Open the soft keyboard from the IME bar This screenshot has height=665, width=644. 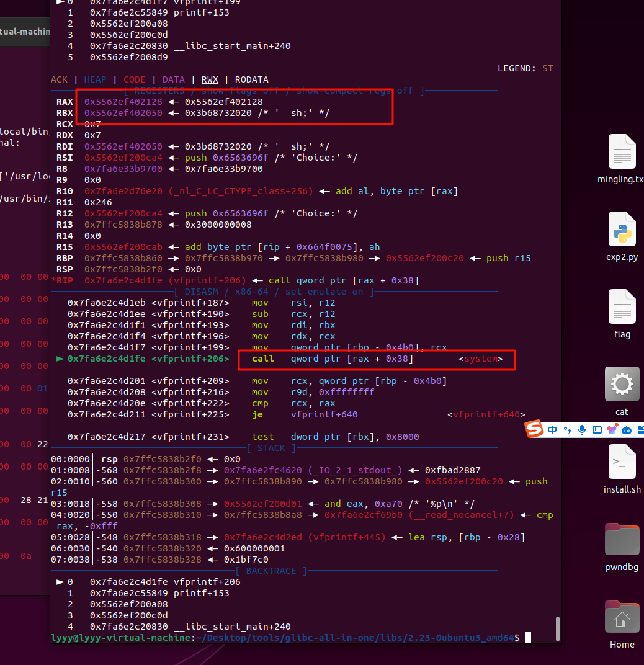597,430
